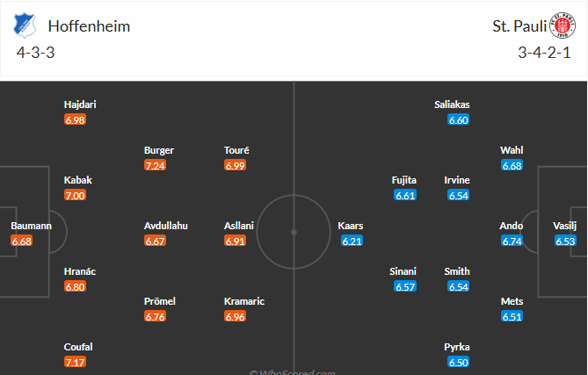Select St. Pauli goalkeeper Vasilj
Screen dimensions: 588x375
pyautogui.click(x=565, y=226)
